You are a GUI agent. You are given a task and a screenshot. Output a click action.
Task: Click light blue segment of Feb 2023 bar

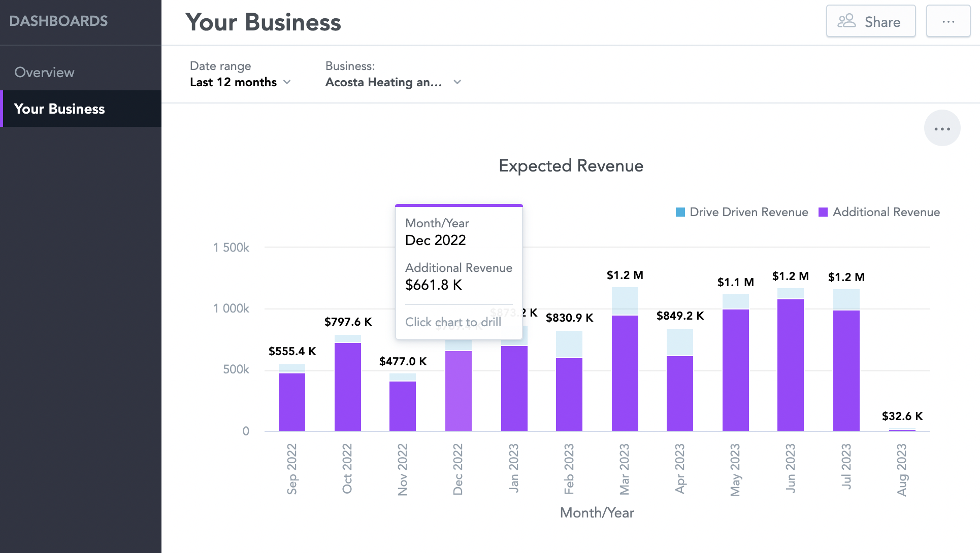(569, 344)
